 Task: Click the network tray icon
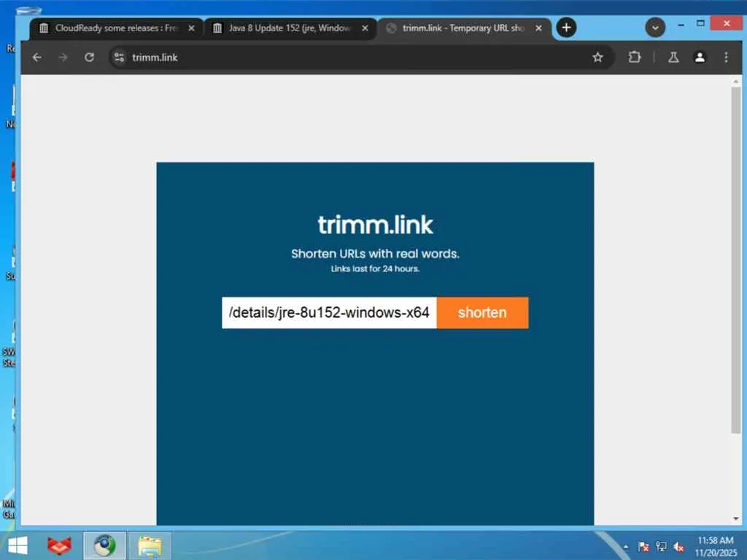coord(661,547)
